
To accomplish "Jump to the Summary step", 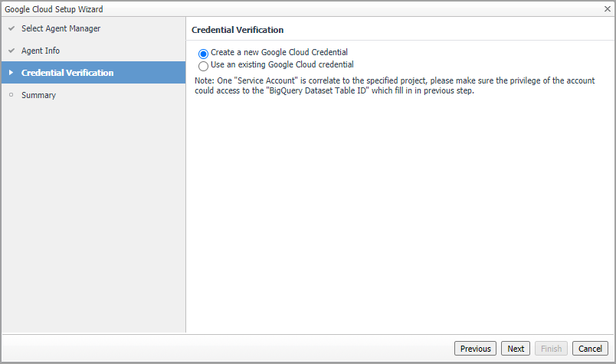I will (38, 95).
